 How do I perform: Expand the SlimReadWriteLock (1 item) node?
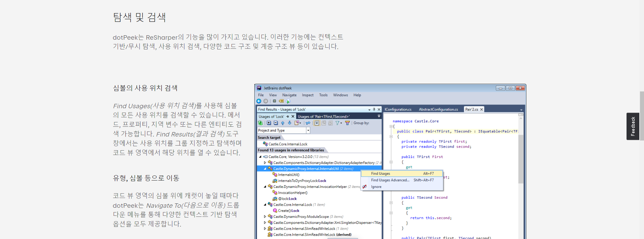pos(265,229)
